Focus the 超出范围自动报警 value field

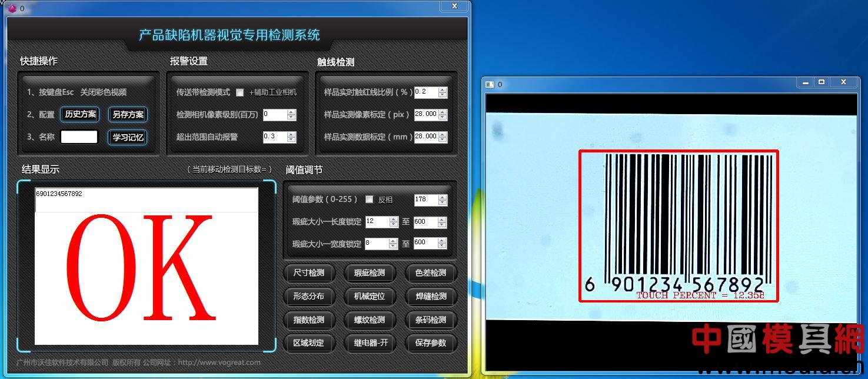[x=275, y=137]
